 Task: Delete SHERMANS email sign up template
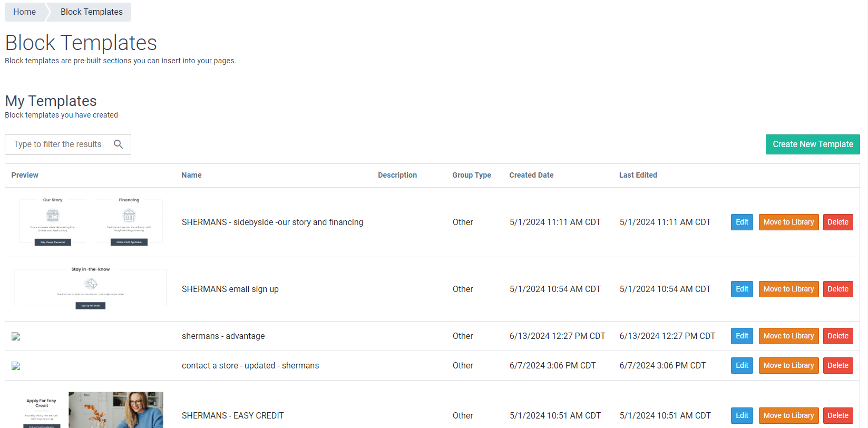tap(838, 289)
